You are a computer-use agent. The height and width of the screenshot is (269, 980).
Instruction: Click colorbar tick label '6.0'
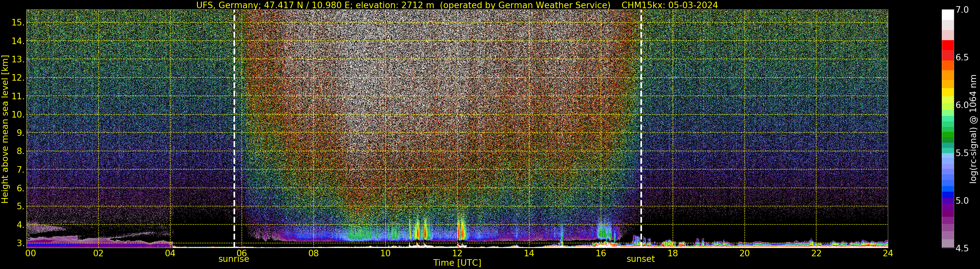point(962,105)
